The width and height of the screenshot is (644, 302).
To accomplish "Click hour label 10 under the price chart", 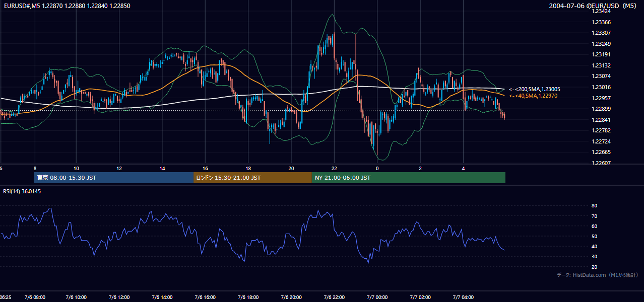I will click(x=76, y=168).
